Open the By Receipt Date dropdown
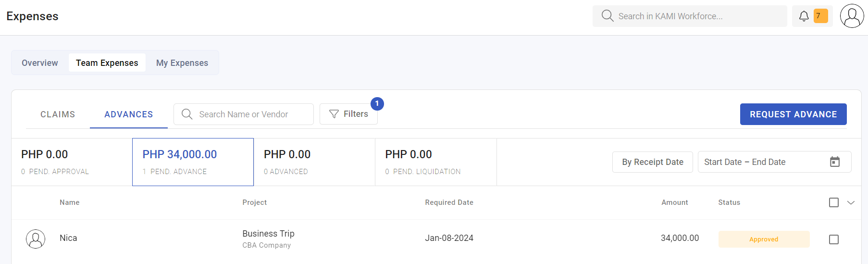The image size is (868, 264). click(652, 162)
